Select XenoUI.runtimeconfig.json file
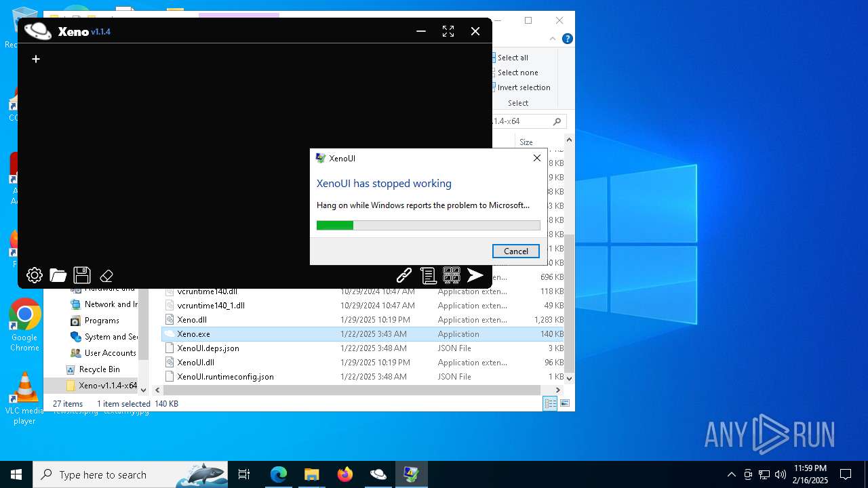The height and width of the screenshot is (488, 868). tap(225, 377)
